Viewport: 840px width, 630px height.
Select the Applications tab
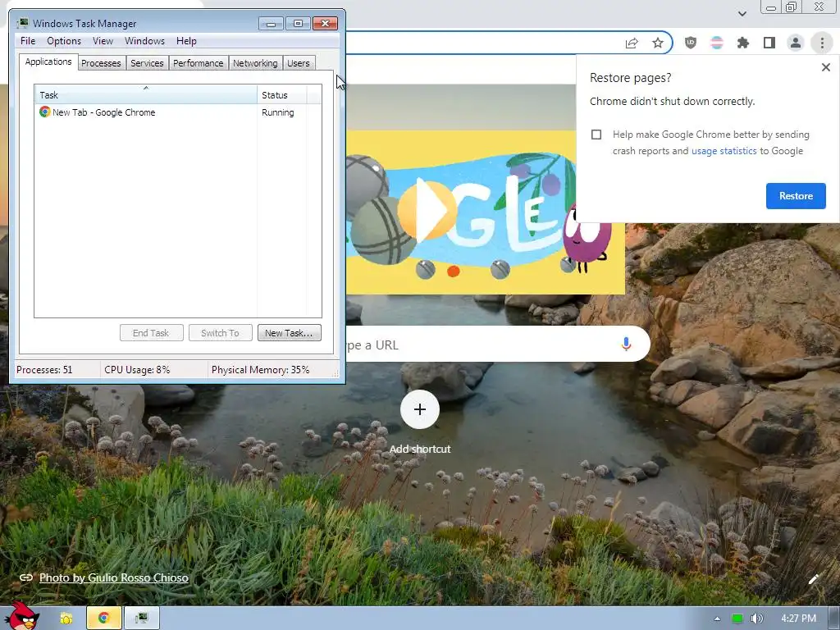pos(48,62)
